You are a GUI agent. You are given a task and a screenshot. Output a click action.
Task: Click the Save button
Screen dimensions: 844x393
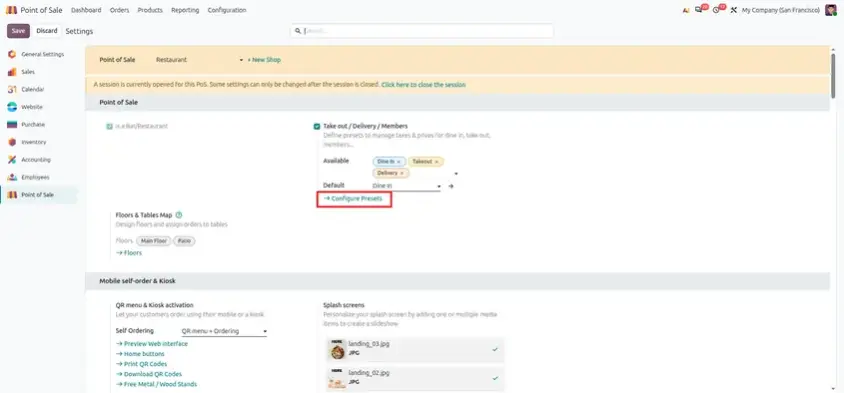(18, 31)
